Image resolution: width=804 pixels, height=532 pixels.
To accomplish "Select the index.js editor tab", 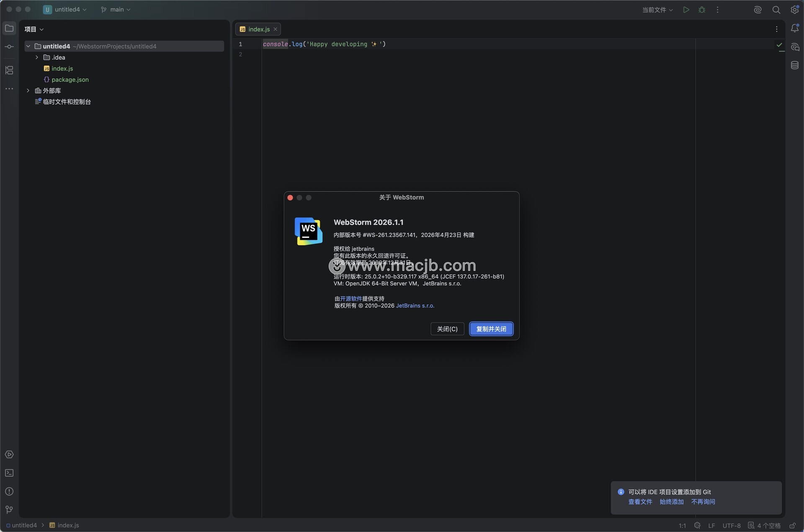I will (258, 29).
